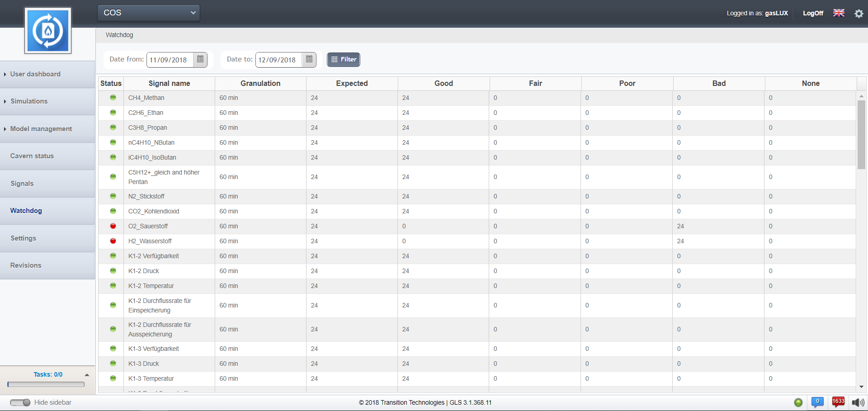Click the UK flag language icon
This screenshot has height=411, width=868.
pos(839,13)
